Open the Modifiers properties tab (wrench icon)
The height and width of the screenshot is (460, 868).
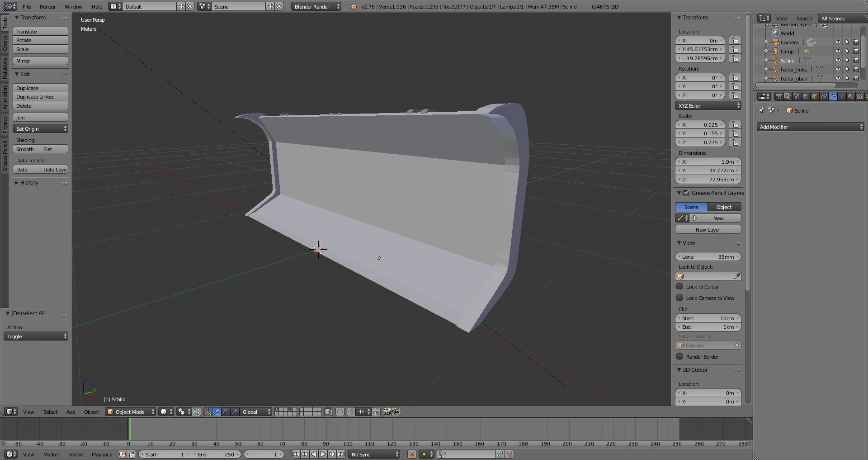click(x=832, y=96)
